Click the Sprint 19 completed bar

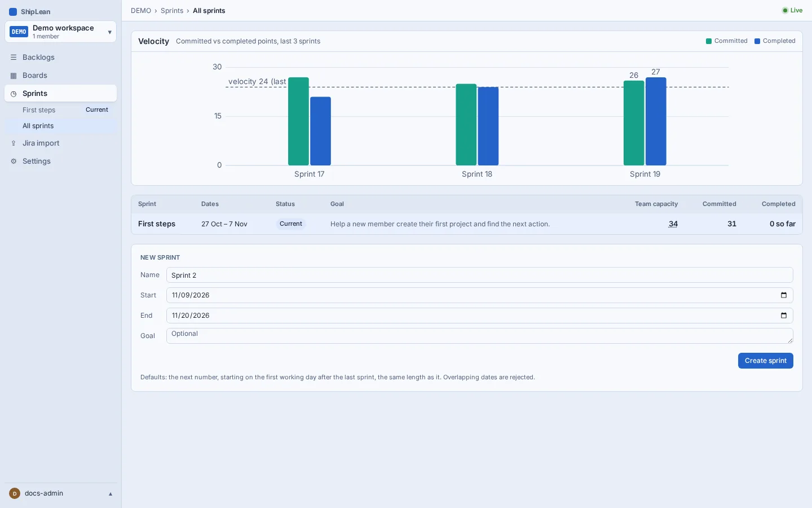tap(656, 121)
